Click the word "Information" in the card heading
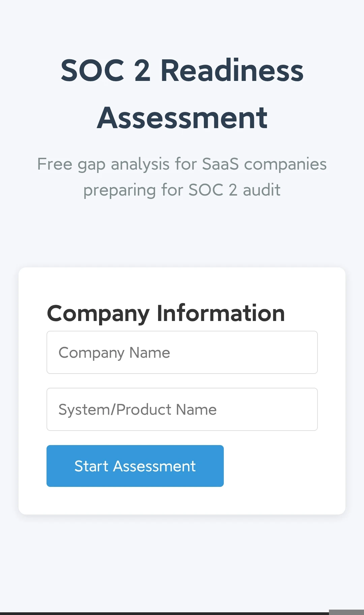The image size is (364, 615). 221,313
